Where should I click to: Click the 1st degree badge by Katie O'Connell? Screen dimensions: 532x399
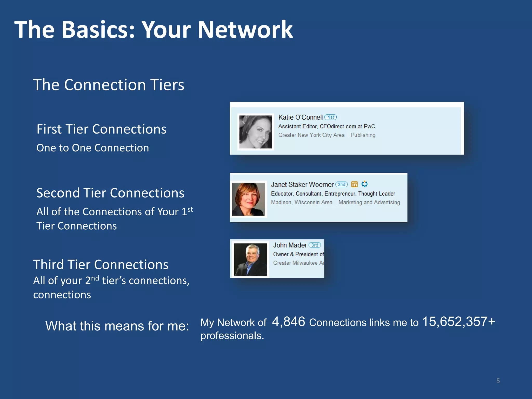(330, 117)
